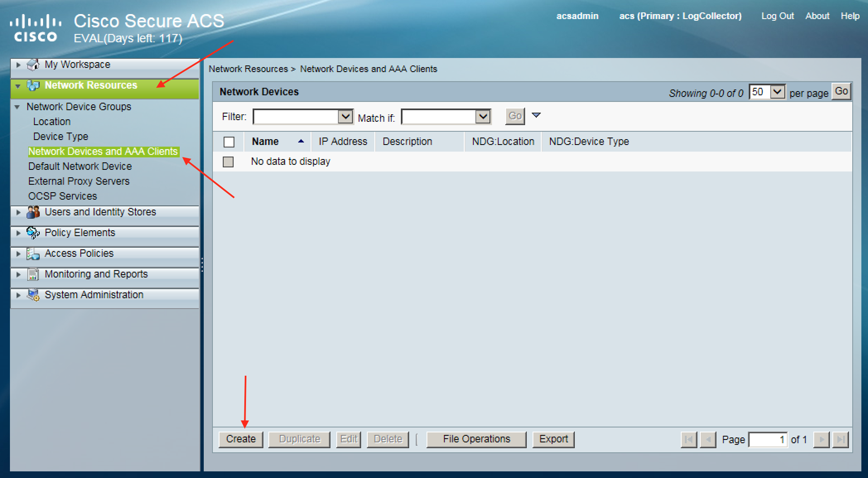Screen dimensions: 868x478
Task: Click the Log Out link
Action: [777, 16]
